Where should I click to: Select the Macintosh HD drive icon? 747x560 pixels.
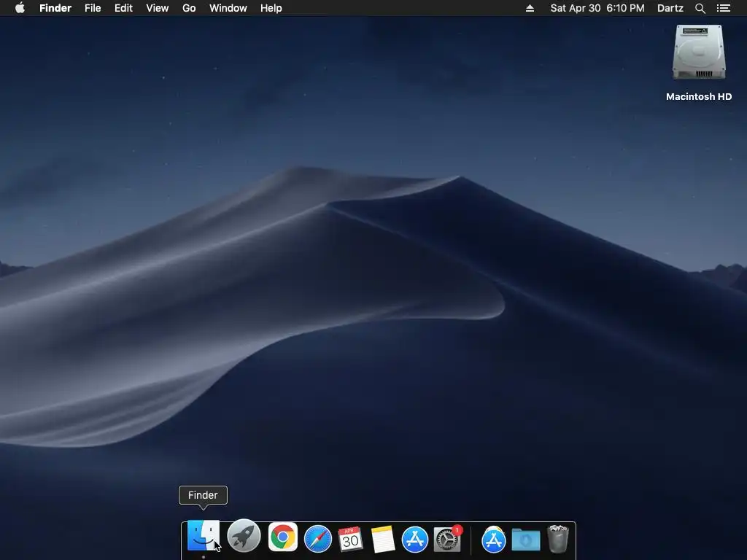[x=699, y=52]
